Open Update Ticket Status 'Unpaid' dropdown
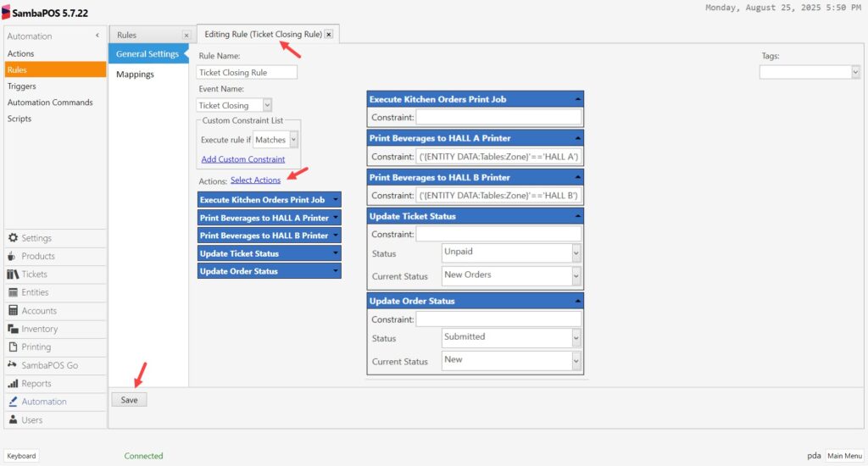 click(x=576, y=253)
